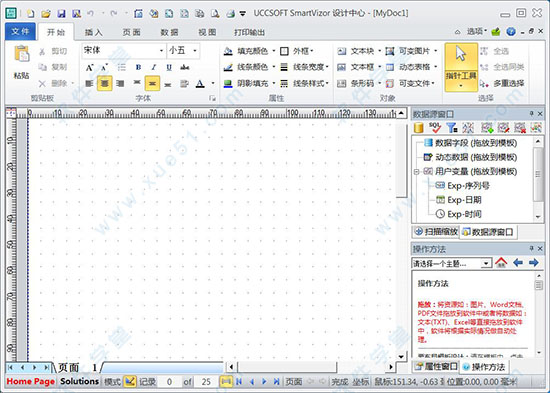
Task: Switch to the View (视图) tab
Action: pos(207,32)
